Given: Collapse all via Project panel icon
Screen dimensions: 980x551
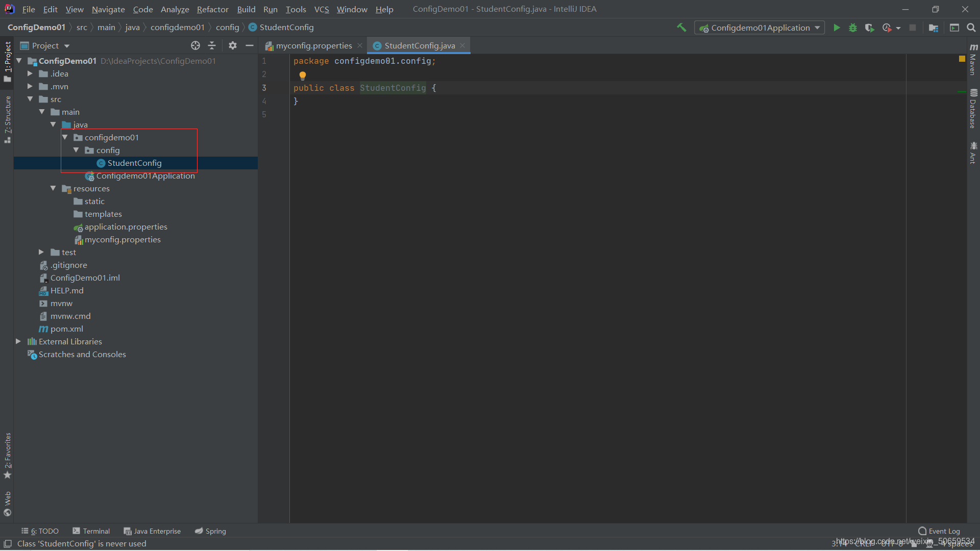Looking at the screenshot, I should (x=212, y=45).
